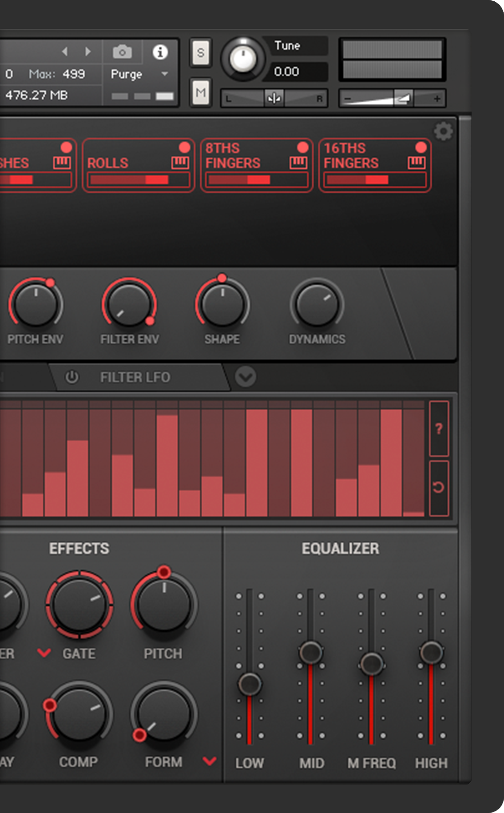Click the keyboard icon on 16THS FINGERS
Screen dimensions: 504x813
point(416,163)
